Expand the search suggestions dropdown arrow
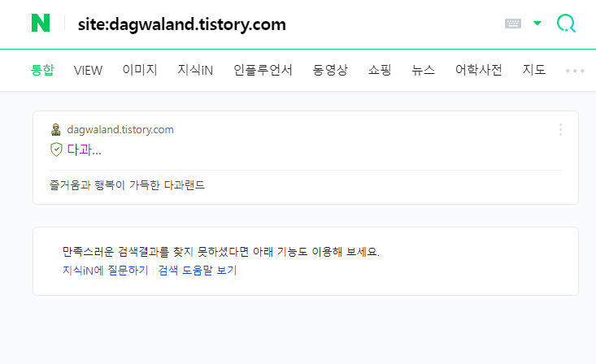The image size is (596, 364). tap(537, 24)
